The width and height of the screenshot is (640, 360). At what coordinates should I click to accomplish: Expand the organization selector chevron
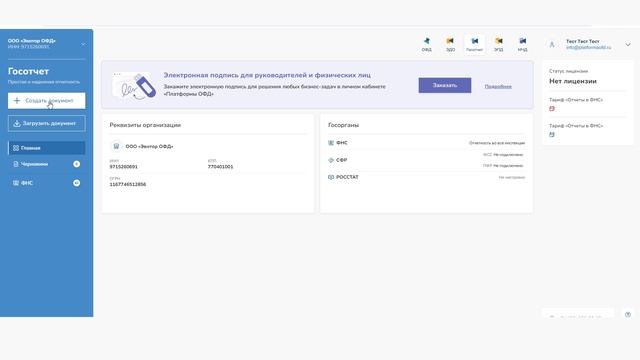pos(83,44)
